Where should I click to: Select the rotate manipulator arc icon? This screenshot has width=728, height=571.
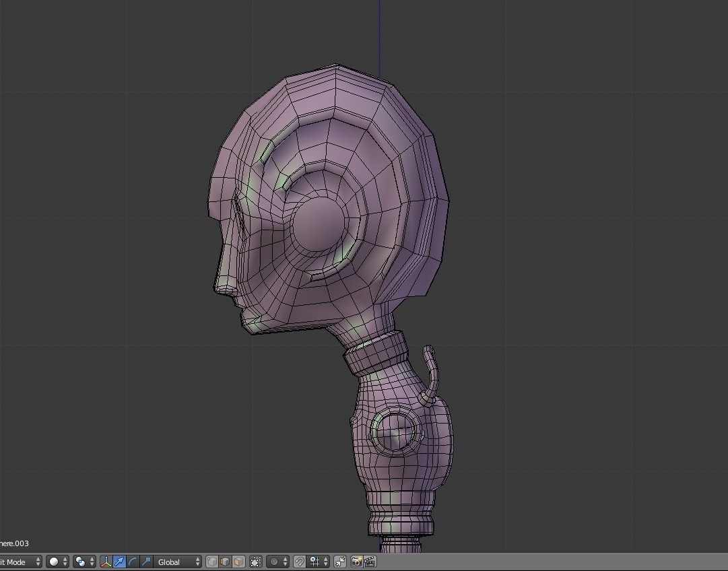pyautogui.click(x=132, y=561)
